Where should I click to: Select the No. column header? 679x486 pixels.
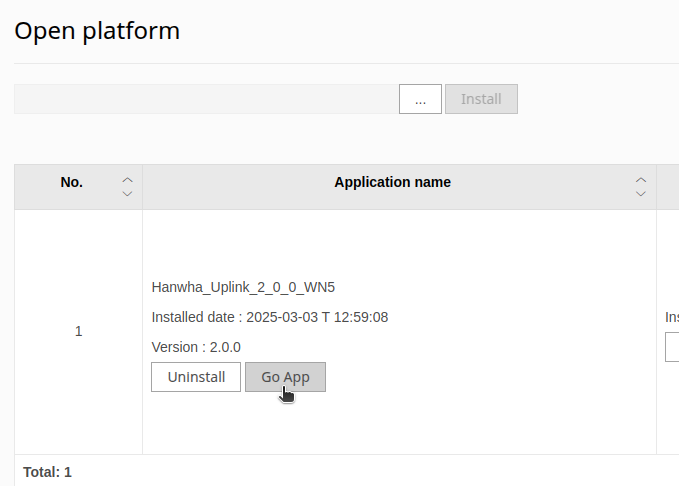[72, 182]
